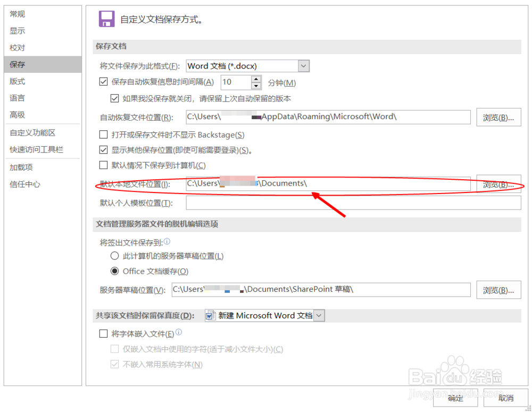Viewport: 532px width, 412px height.
Task: Click 浏览 button for 自动恢复文件位置
Action: click(498, 117)
